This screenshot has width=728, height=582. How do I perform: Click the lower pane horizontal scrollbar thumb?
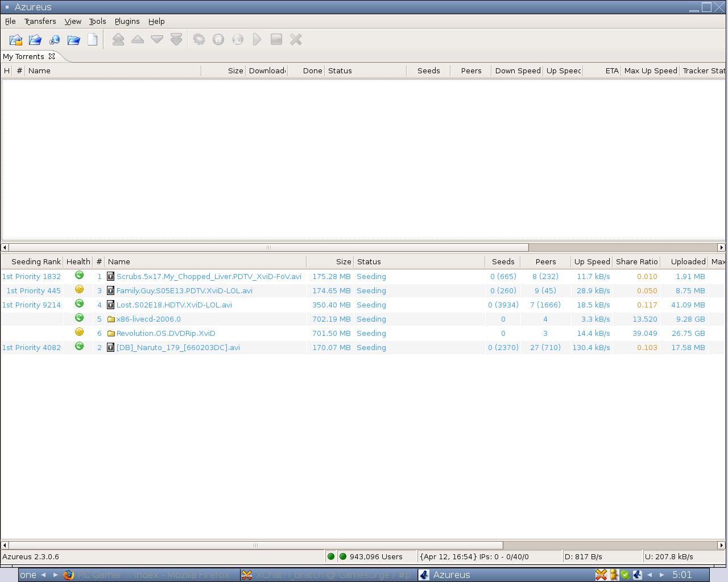coord(255,545)
